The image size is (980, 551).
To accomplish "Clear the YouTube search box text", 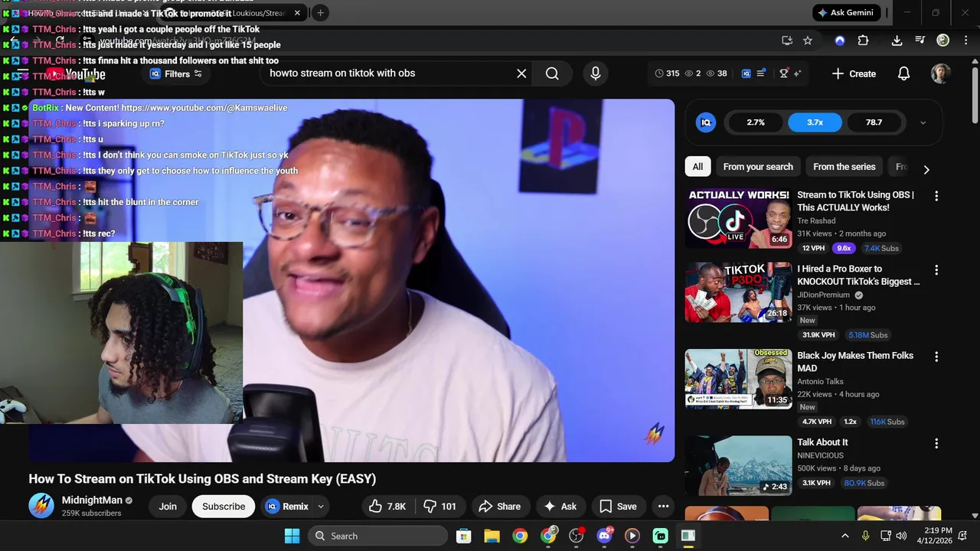I will point(521,73).
